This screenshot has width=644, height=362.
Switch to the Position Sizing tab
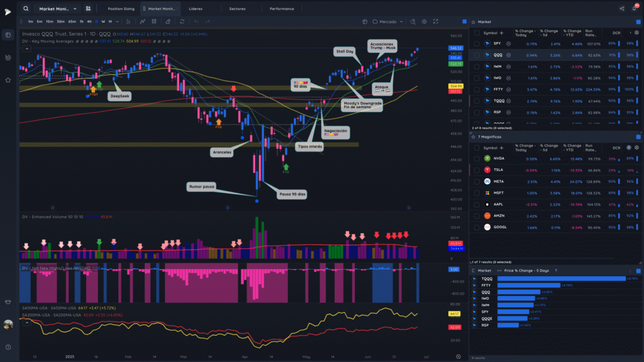[x=121, y=9]
